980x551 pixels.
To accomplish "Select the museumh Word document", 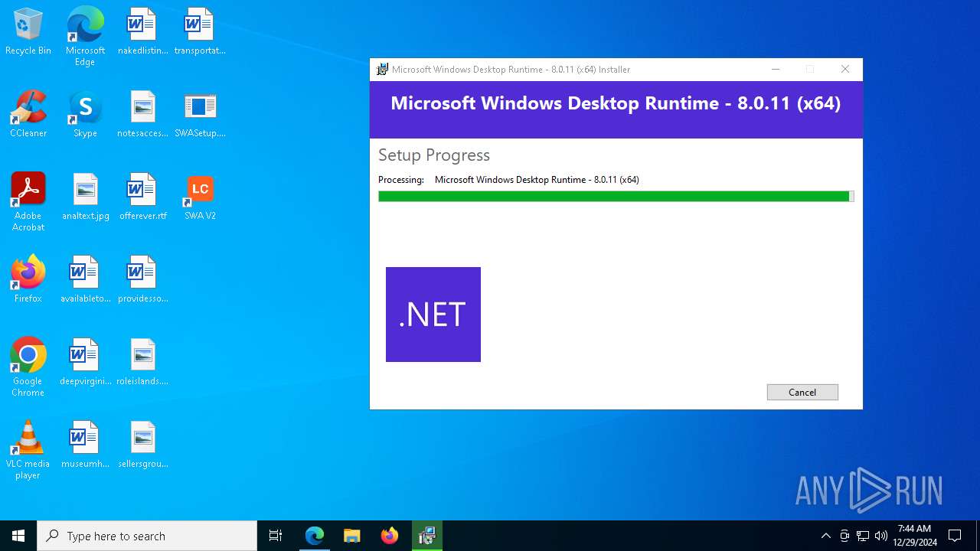I will click(85, 445).
